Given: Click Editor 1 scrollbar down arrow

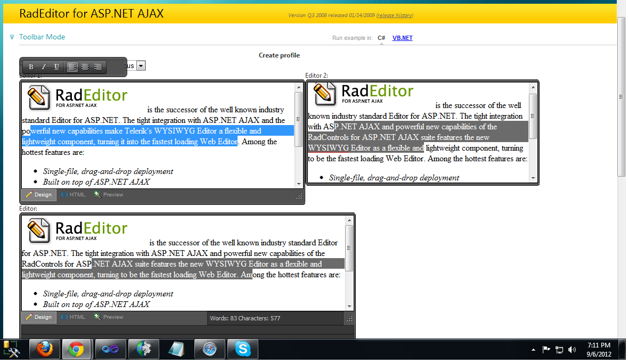Looking at the screenshot, I should click(x=299, y=184).
